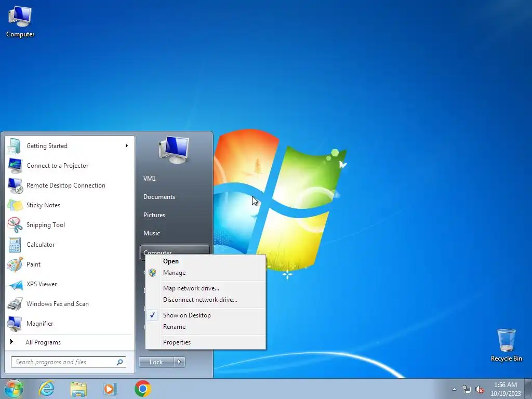Click the network tray icon
The width and height of the screenshot is (532, 399).
point(467,390)
